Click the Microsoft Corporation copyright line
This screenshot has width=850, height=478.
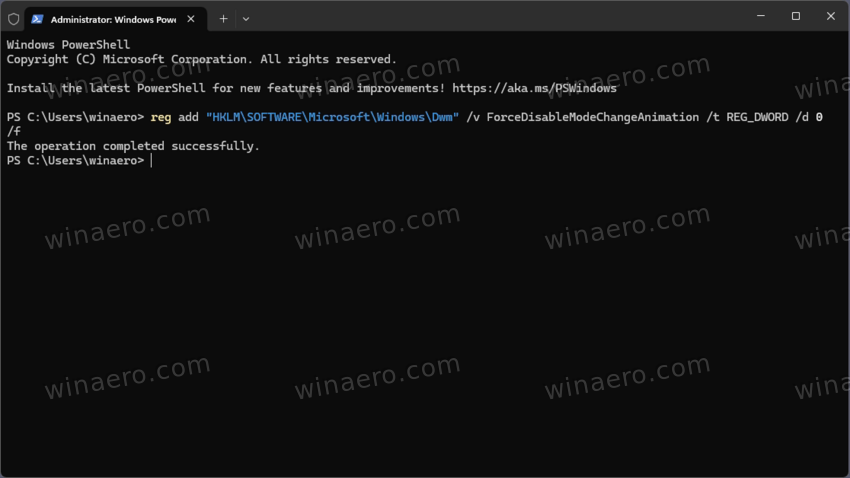(x=201, y=59)
